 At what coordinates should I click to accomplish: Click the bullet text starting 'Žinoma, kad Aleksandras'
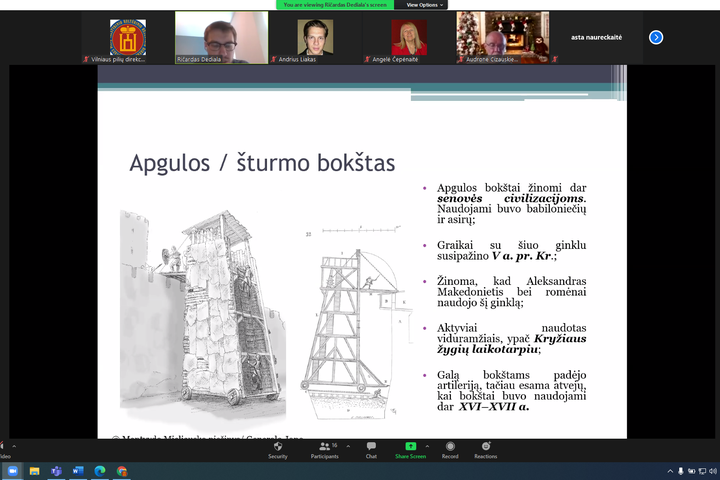512,292
